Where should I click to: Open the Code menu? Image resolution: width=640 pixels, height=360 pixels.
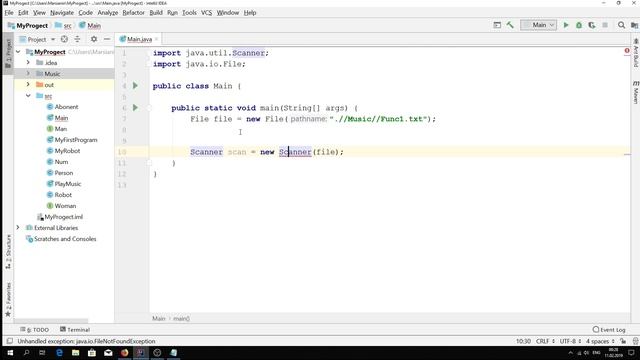coord(85,13)
